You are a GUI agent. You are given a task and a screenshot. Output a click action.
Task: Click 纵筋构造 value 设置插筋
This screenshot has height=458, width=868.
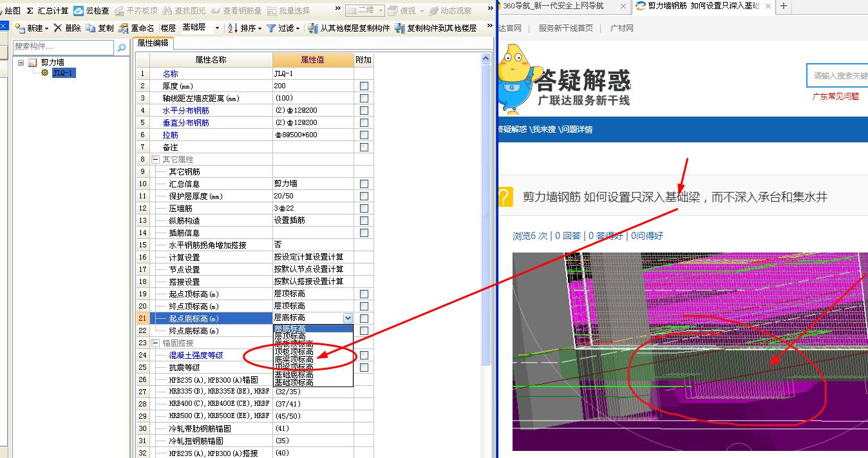click(x=313, y=220)
